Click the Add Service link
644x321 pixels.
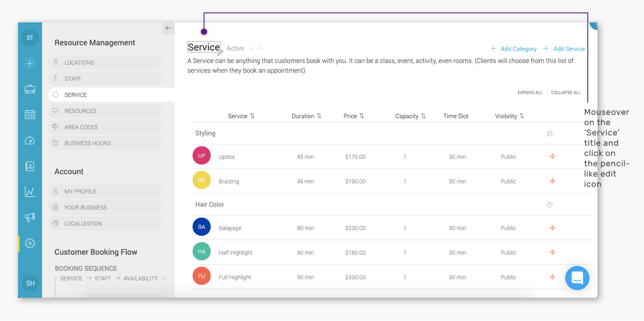(x=564, y=49)
